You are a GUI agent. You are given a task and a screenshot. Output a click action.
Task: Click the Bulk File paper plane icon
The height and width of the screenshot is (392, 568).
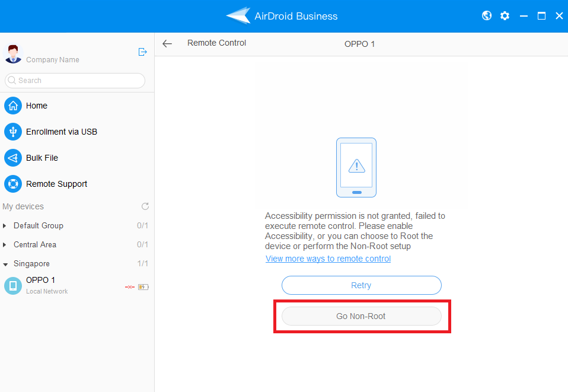pyautogui.click(x=13, y=158)
